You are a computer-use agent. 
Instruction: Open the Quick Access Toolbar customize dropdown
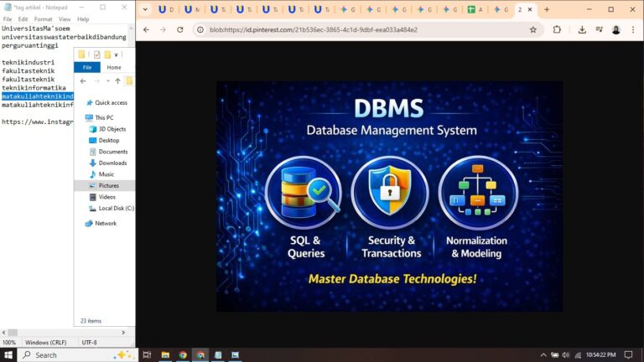[116, 54]
